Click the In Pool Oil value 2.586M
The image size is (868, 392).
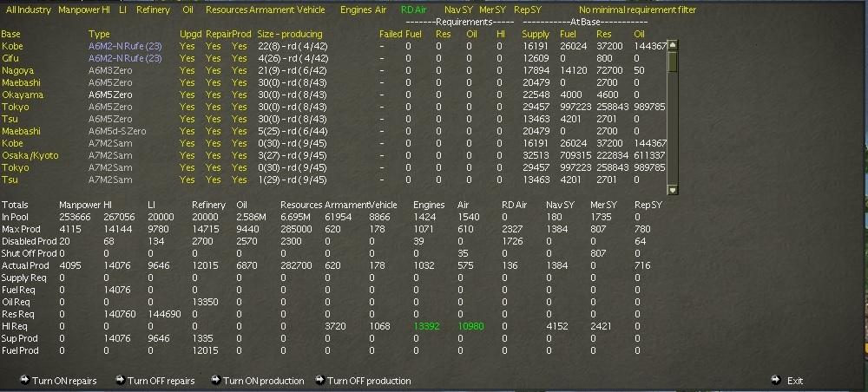[251, 217]
